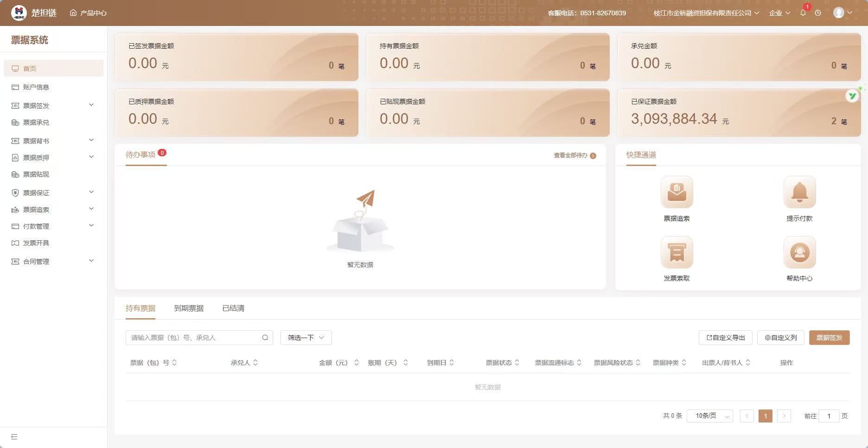Viewport: 868px width, 448px height.
Task: Select 账户信息 in the sidebar
Action: [36, 87]
